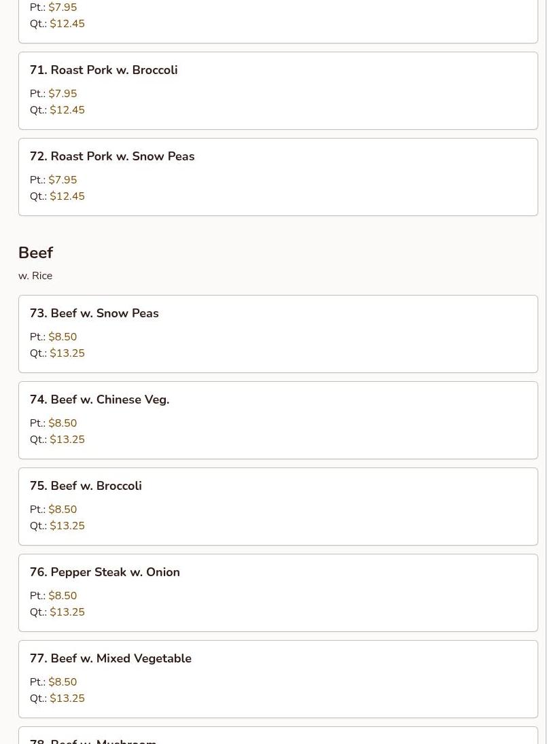
Task: Choose 74. Beef w. Chinese Veg. item
Action: point(278,421)
